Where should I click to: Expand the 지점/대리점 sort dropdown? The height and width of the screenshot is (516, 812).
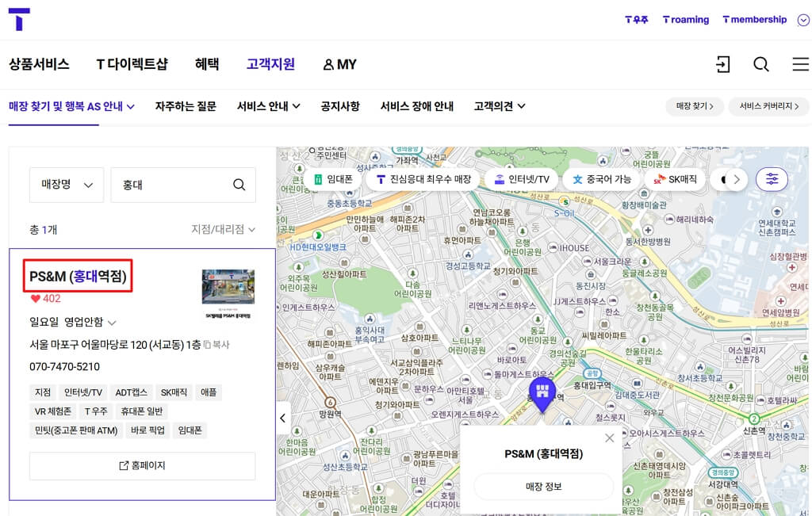coord(223,230)
